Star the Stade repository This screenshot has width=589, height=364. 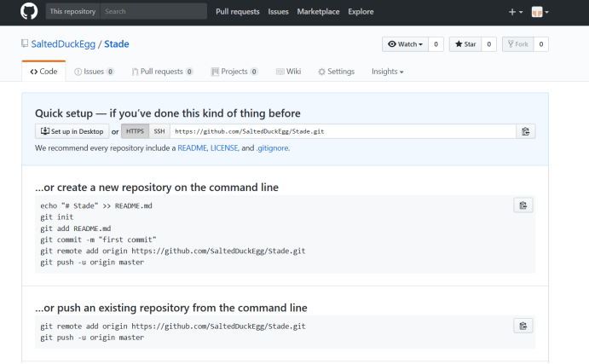[465, 44]
